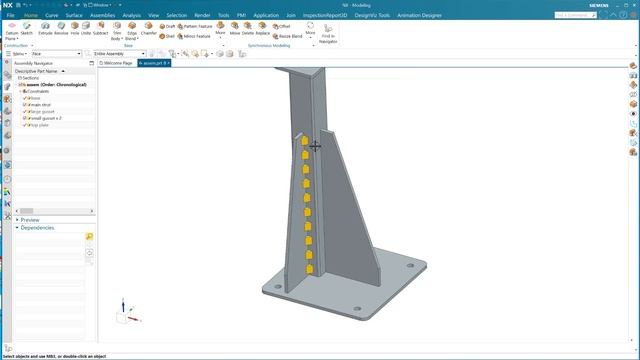Click the Sections tree item

[29, 78]
